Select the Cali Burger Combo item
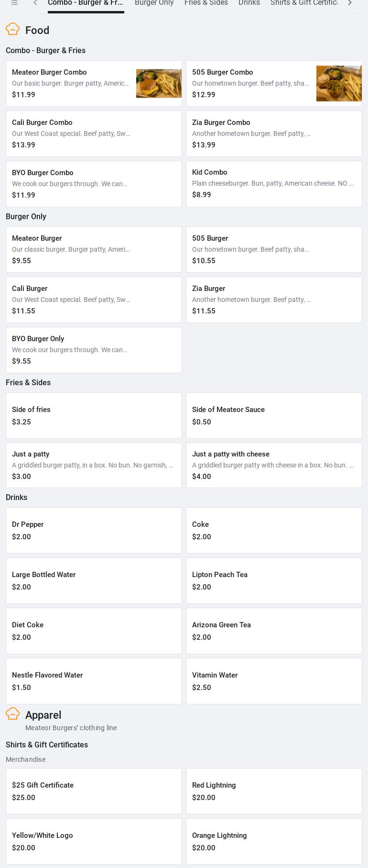368x868 pixels. coord(94,134)
